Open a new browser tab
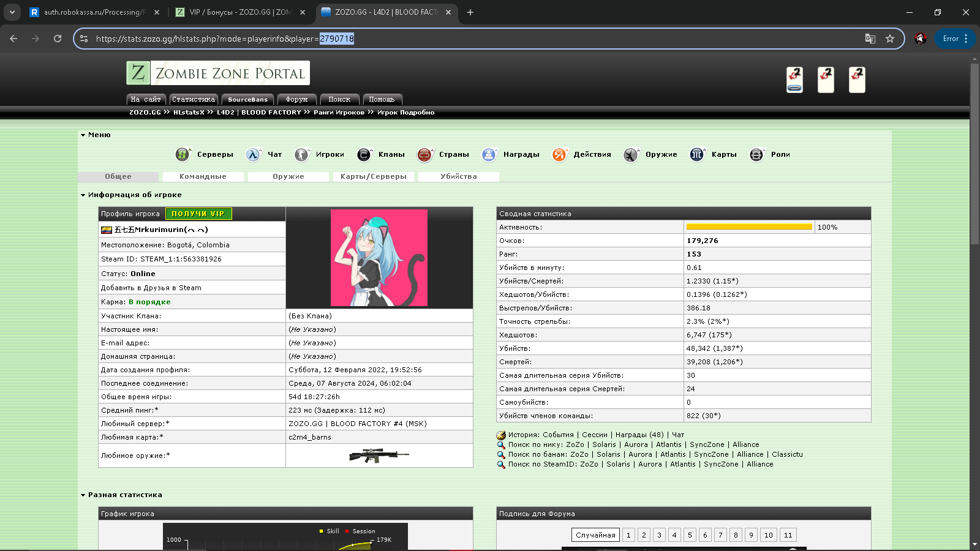 point(470,12)
